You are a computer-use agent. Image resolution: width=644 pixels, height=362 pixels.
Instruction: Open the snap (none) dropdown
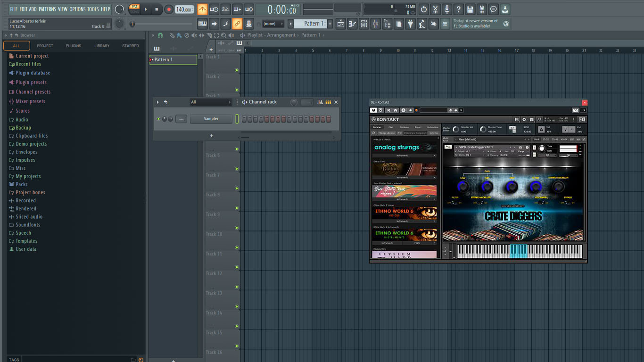coord(273,24)
